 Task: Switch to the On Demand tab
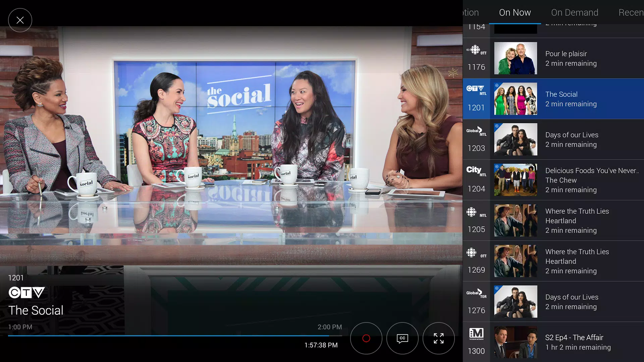click(x=575, y=12)
